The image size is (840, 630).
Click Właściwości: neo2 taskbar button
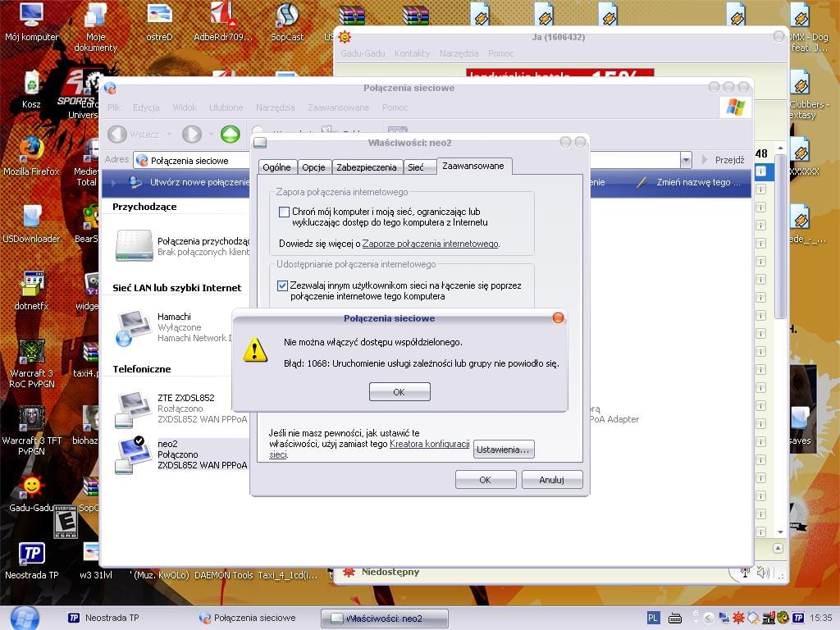[x=384, y=619]
